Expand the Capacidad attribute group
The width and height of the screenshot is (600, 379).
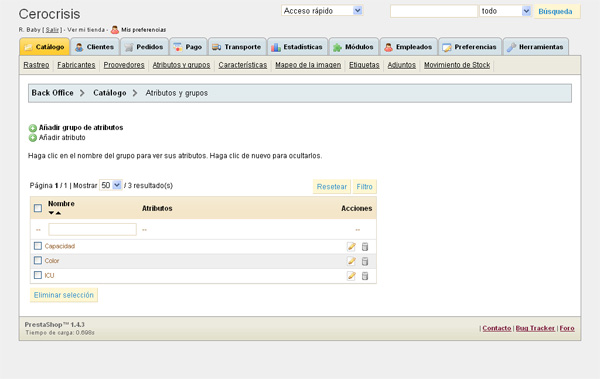coord(60,246)
